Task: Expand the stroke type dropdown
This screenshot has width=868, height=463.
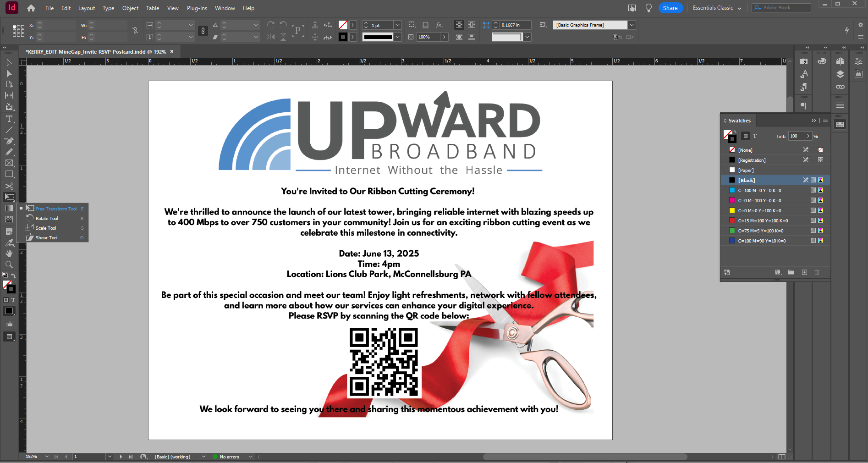Action: pos(398,37)
